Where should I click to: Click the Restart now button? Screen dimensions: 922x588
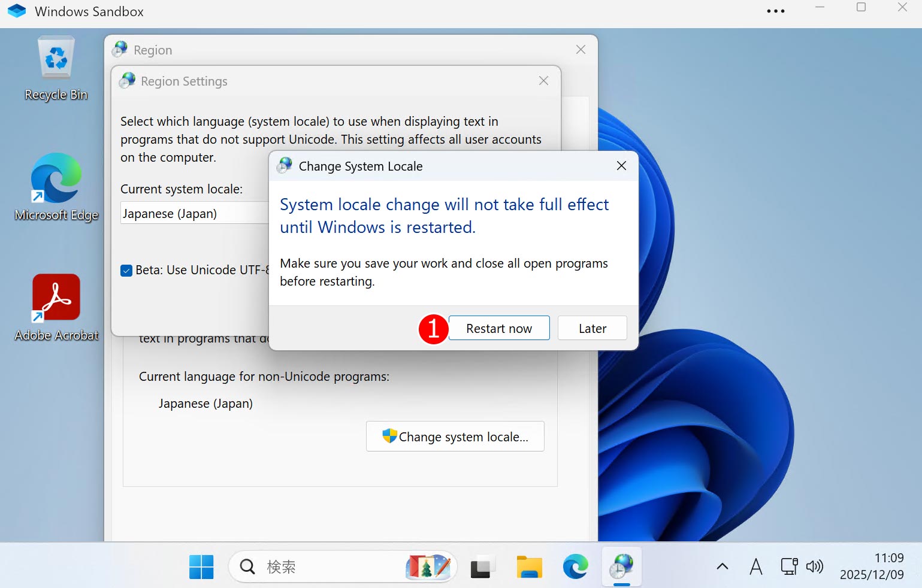[498, 328]
